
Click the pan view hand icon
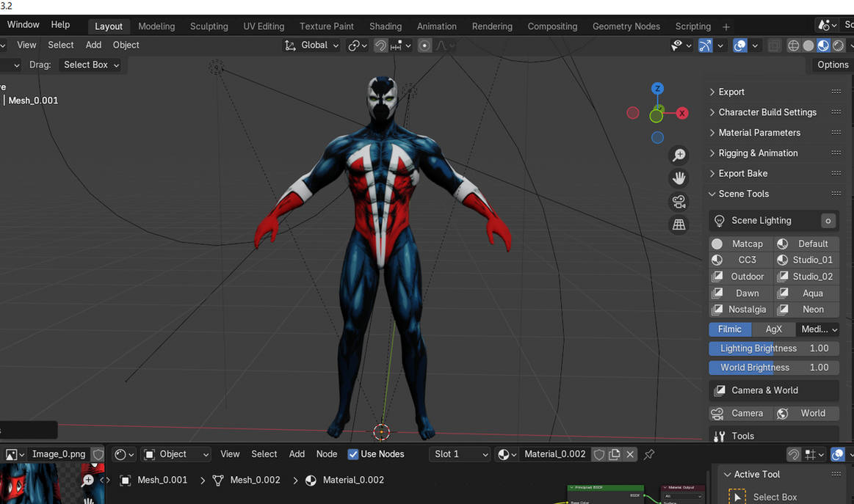(x=679, y=178)
